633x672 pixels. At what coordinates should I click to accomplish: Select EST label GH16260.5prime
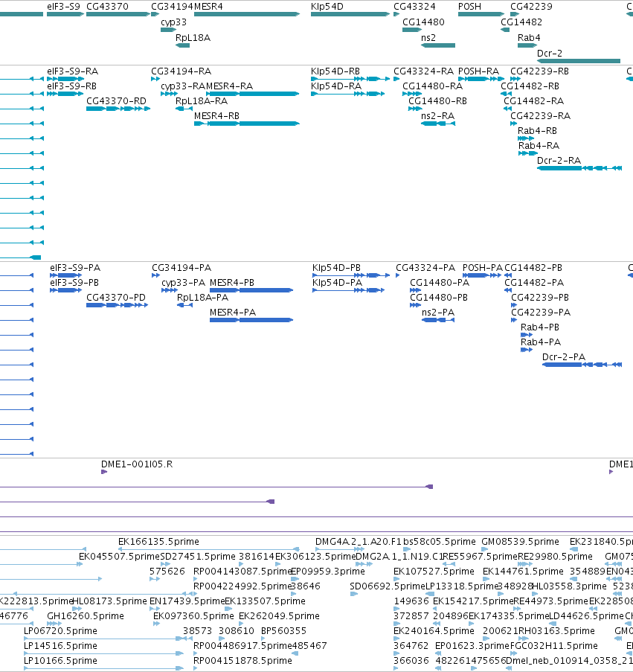(x=86, y=616)
